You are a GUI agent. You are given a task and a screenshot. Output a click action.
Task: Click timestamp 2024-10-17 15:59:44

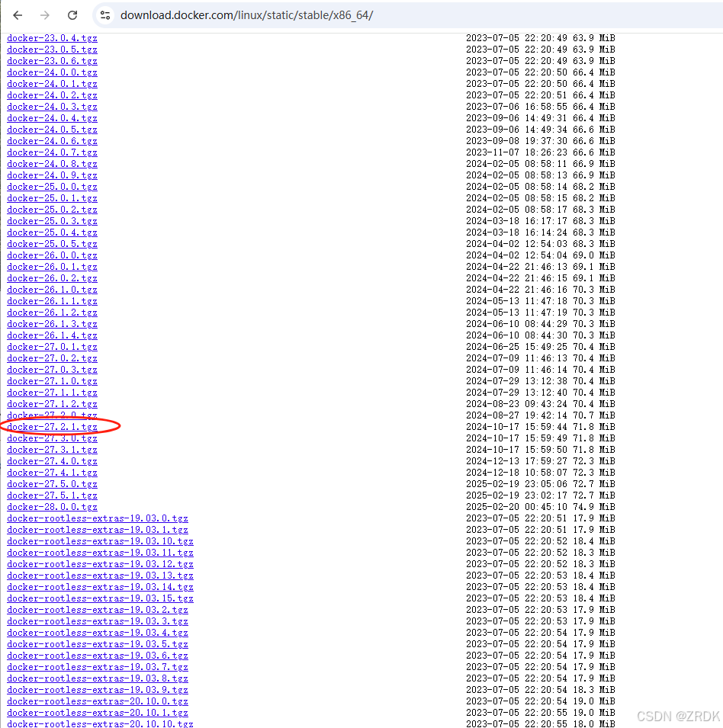click(517, 427)
